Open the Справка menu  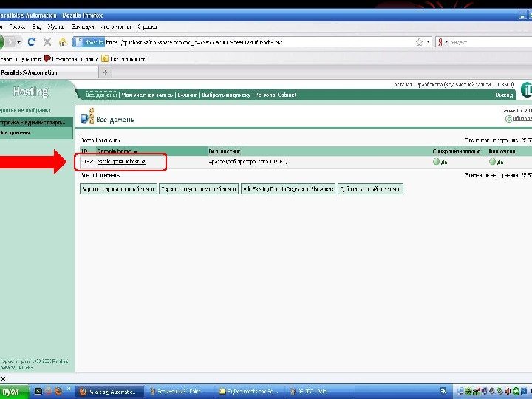click(x=147, y=27)
